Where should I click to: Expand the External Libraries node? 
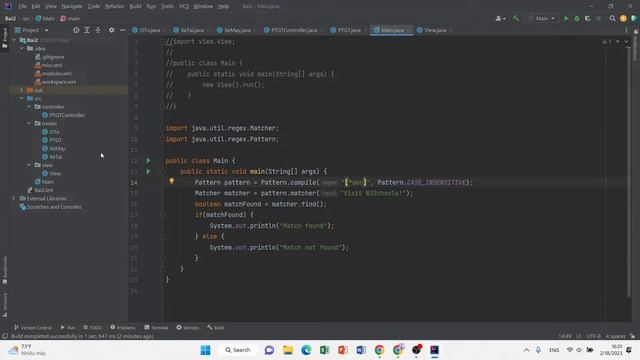pyautogui.click(x=14, y=198)
